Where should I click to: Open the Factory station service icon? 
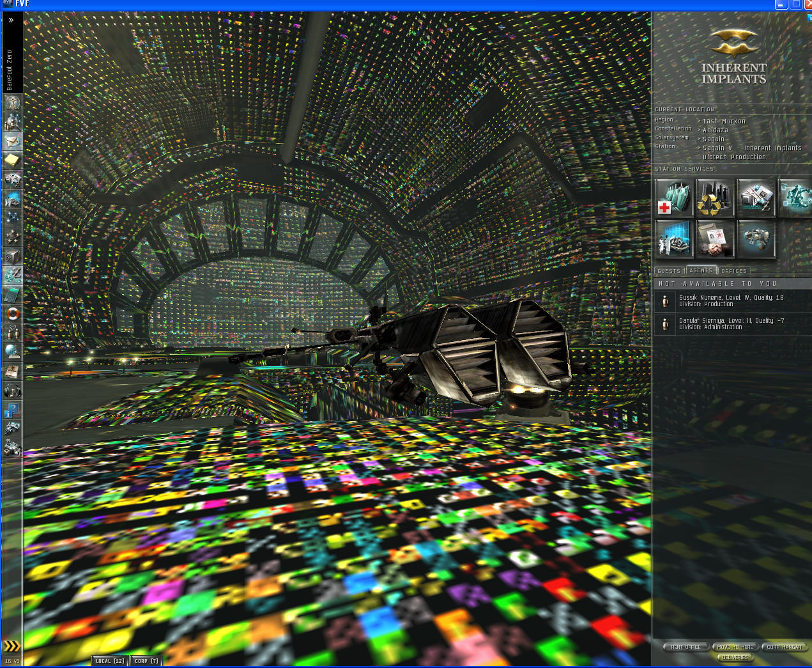[x=755, y=238]
